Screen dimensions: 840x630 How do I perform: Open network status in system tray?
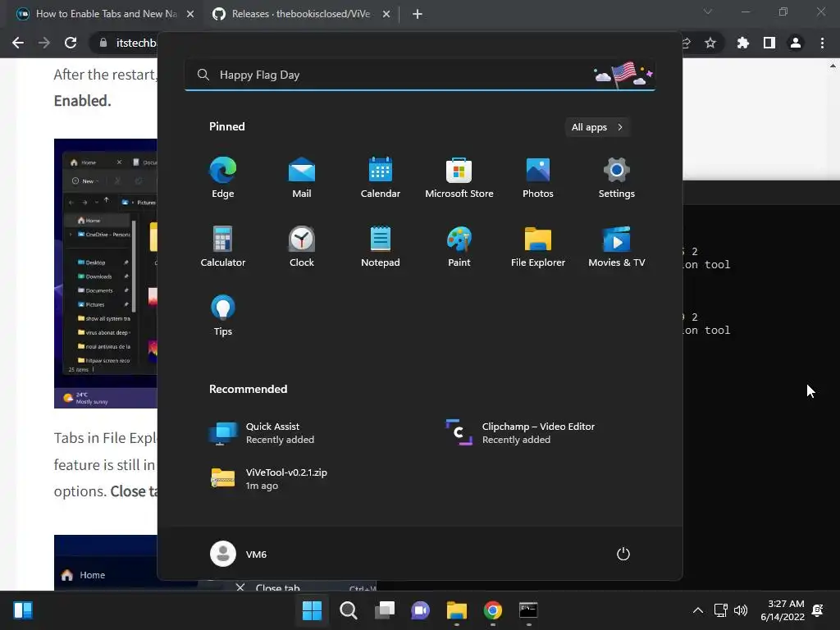720,610
